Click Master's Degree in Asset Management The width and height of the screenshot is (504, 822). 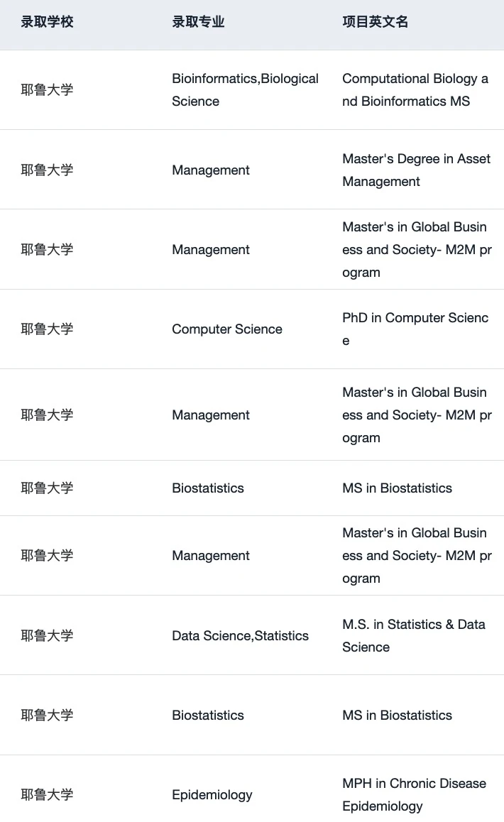tap(417, 170)
